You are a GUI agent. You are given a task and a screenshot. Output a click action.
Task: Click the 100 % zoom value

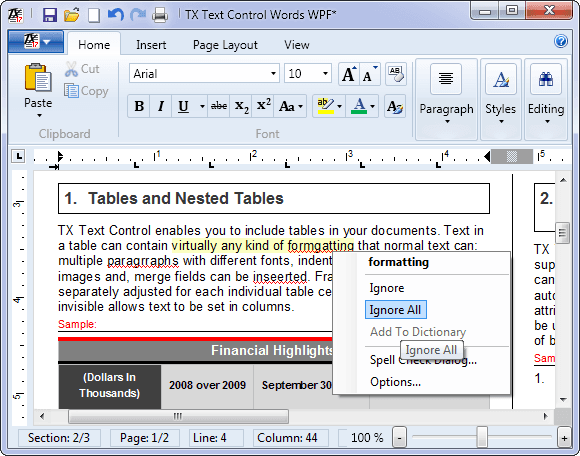(367, 438)
